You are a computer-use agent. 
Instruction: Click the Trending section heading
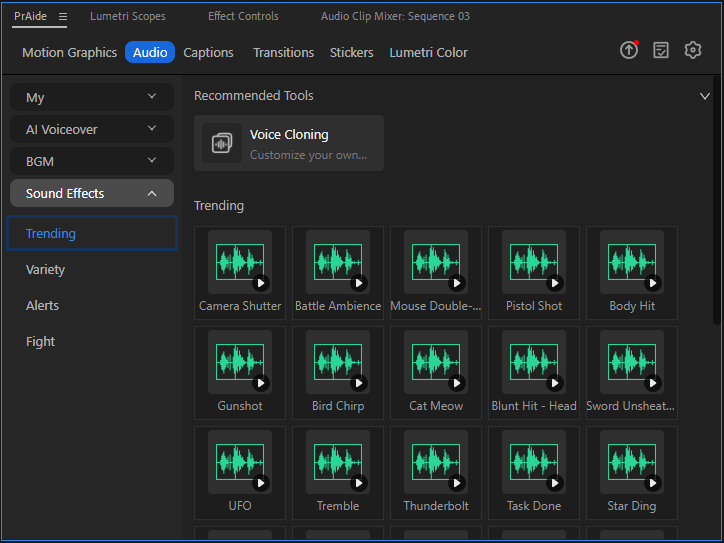pos(219,205)
